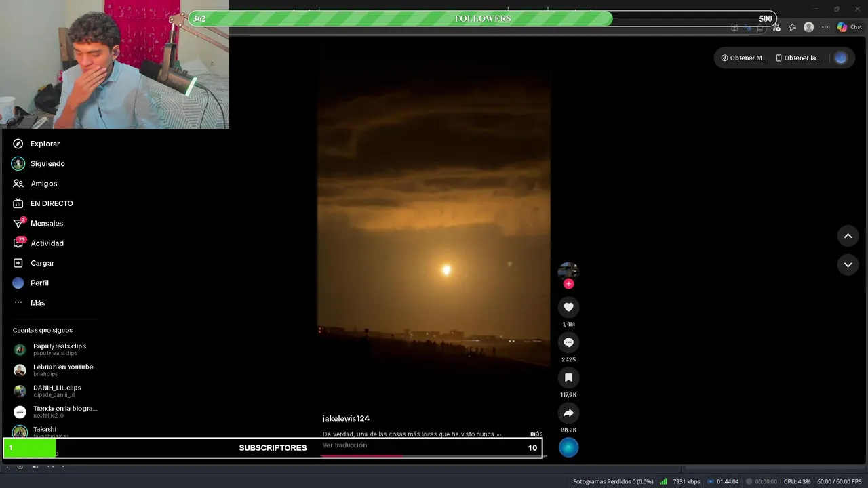Open profile avatar at top right of page
Image resolution: width=868 pixels, height=488 pixels.
(x=841, y=58)
